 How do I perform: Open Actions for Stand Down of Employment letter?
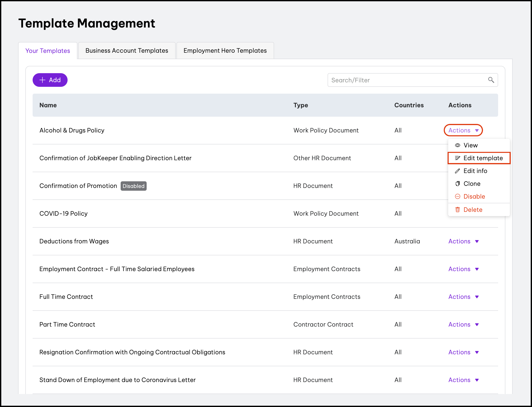pyautogui.click(x=463, y=380)
